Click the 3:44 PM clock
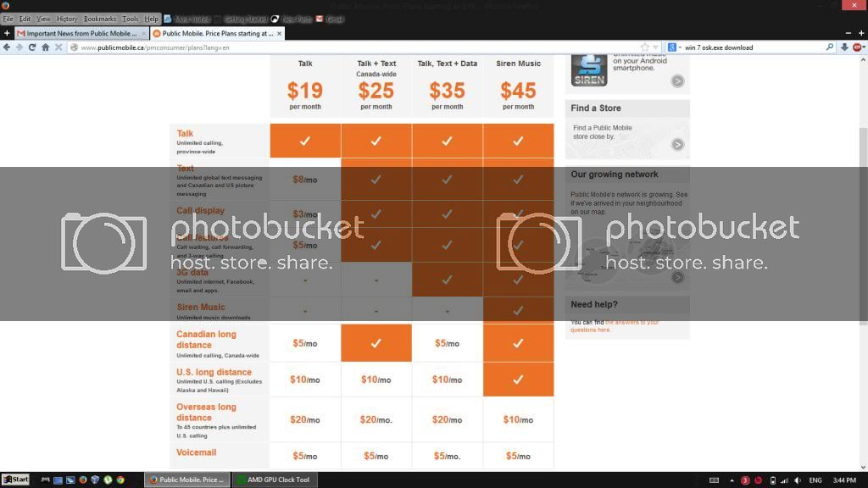This screenshot has height=488, width=868. pyautogui.click(x=844, y=480)
